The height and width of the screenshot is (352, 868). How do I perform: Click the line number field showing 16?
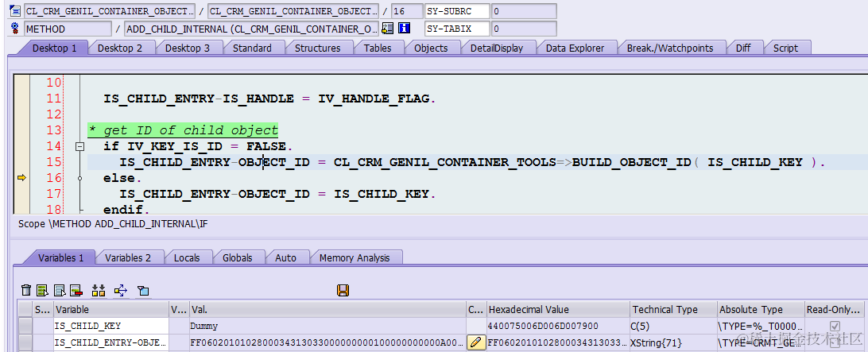pos(405,11)
